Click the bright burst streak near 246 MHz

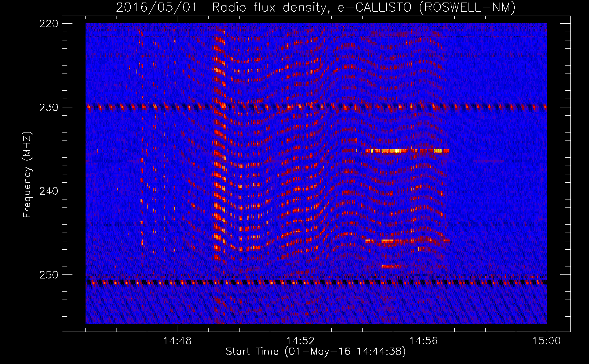408,241
